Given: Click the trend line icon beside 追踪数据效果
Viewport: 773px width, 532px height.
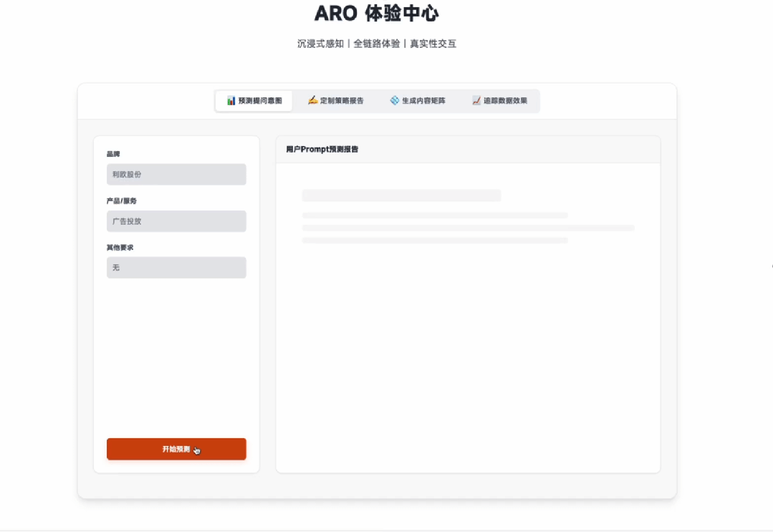Looking at the screenshot, I should 475,101.
